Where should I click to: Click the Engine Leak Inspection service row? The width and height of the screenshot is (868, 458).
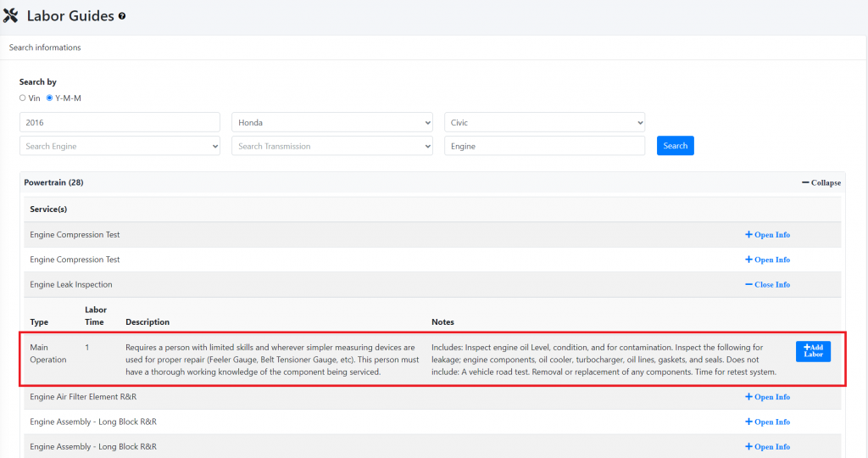432,285
